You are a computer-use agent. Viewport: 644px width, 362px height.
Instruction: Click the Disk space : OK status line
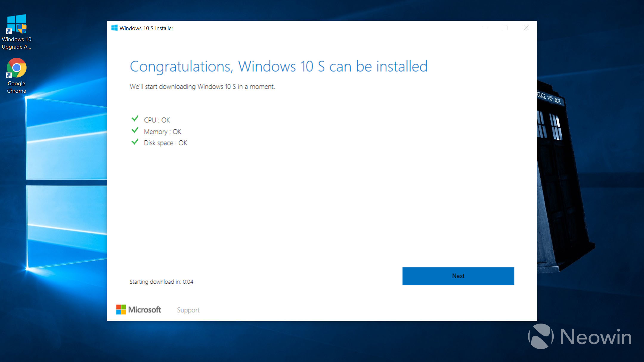point(165,143)
